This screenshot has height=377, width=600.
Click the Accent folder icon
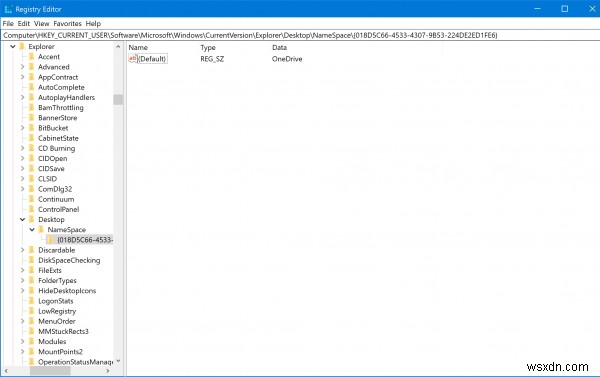coord(32,57)
